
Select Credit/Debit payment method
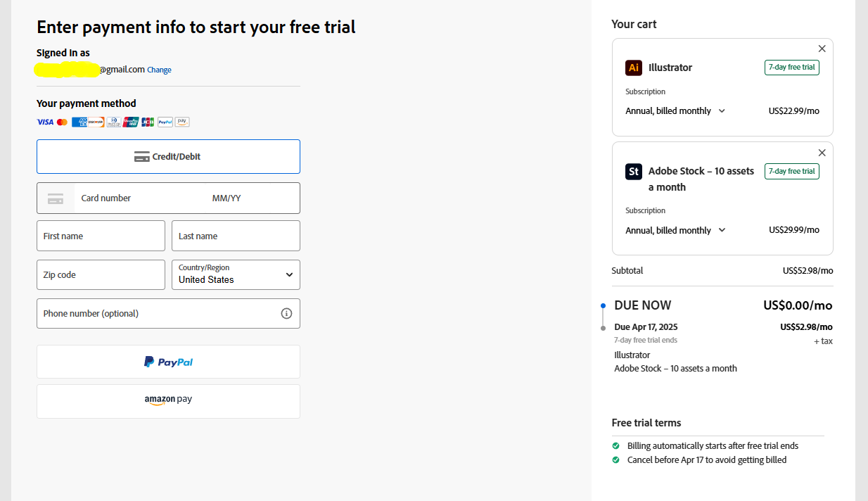point(168,156)
